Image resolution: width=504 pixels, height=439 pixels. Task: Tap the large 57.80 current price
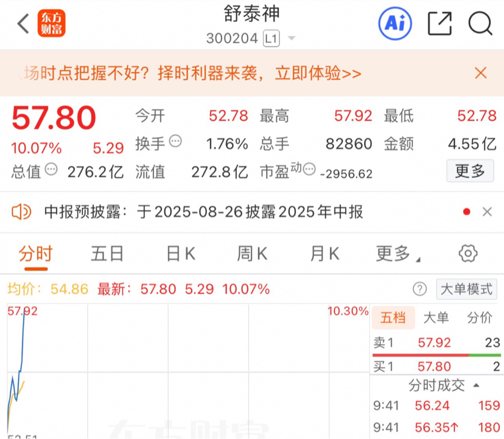coord(54,118)
